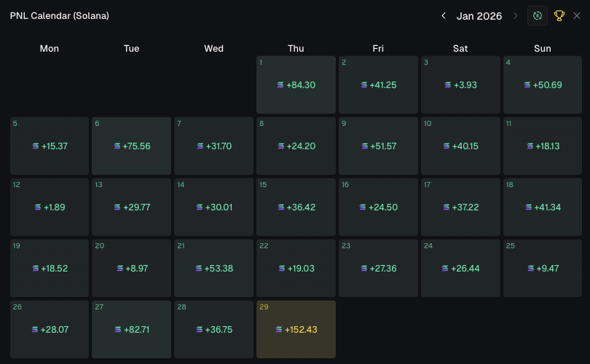Select the January 18 cell showing +41.34
The width and height of the screenshot is (590, 364).
543,207
